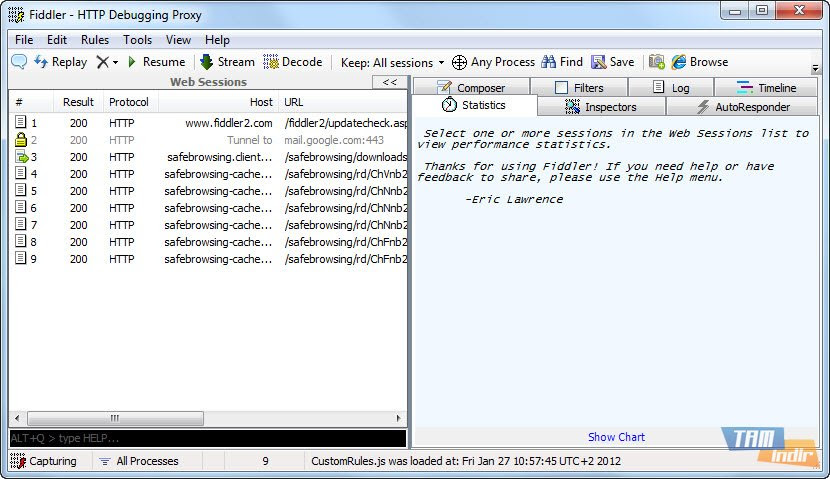Screen dimensions: 830x479
Task: Toggle Capturing in the status bar
Action: [x=43, y=461]
